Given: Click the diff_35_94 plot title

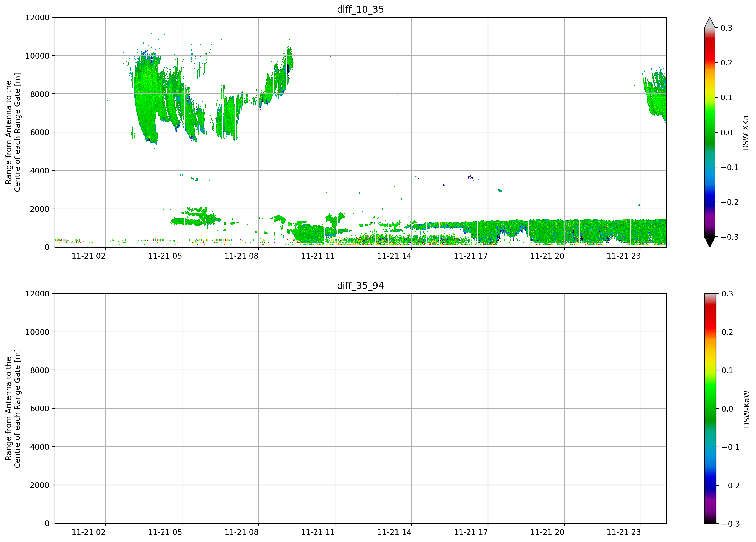Looking at the screenshot, I should pyautogui.click(x=360, y=286).
